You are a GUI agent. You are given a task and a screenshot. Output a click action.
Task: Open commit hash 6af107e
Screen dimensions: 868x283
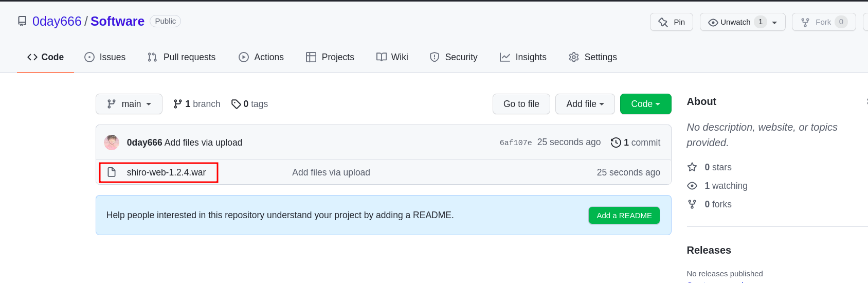[x=516, y=143]
